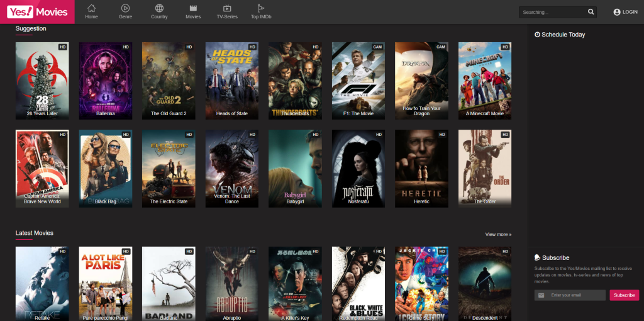The height and width of the screenshot is (321, 644).
Task: Open the Retake movie poster
Action: tap(42, 284)
